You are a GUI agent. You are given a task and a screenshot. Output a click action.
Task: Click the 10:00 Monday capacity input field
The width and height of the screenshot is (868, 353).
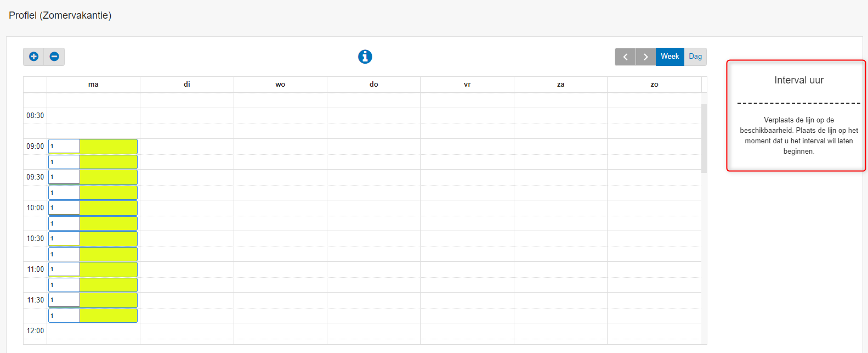64,208
